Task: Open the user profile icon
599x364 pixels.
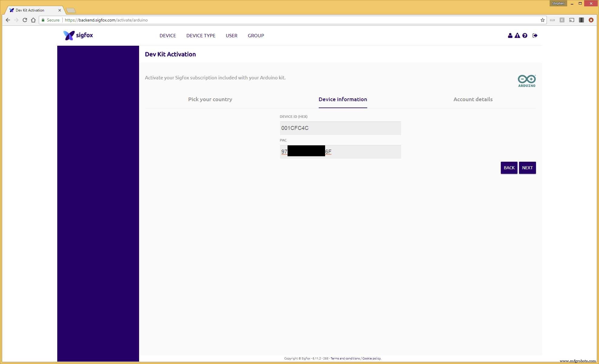Action: click(x=510, y=35)
